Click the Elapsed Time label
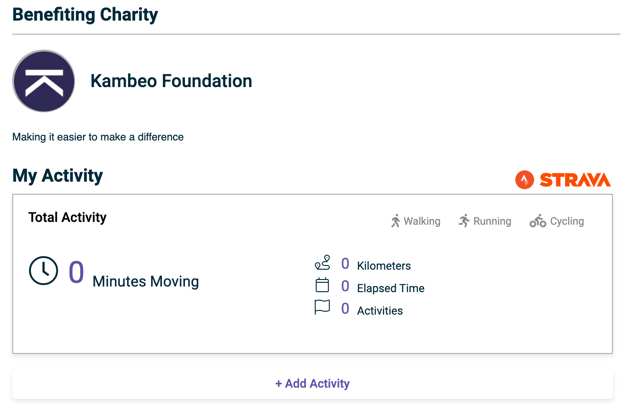Viewport: 627px width, 412px height. 391,288
